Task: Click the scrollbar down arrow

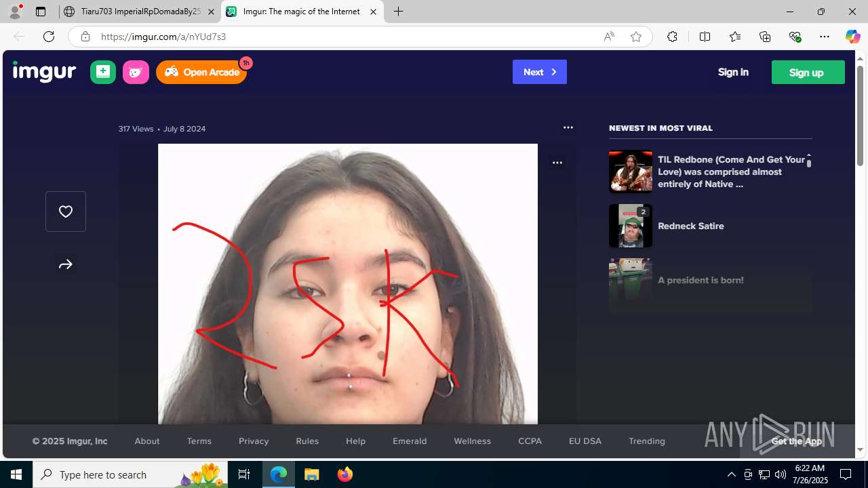Action: (860, 449)
